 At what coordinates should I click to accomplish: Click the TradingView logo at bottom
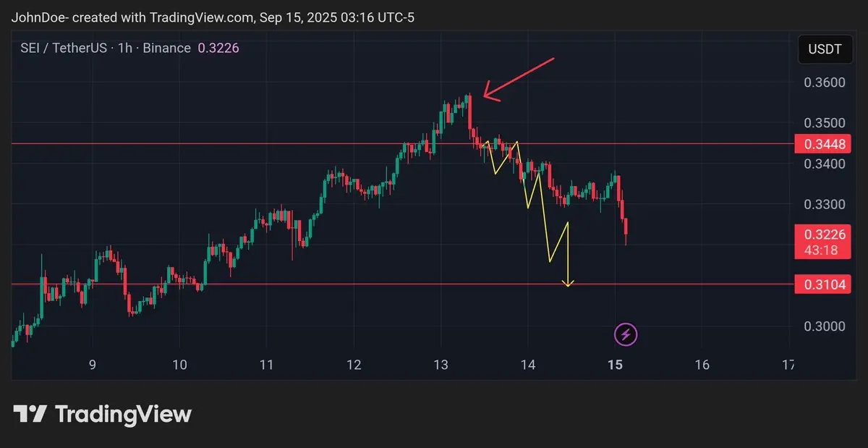pos(103,415)
